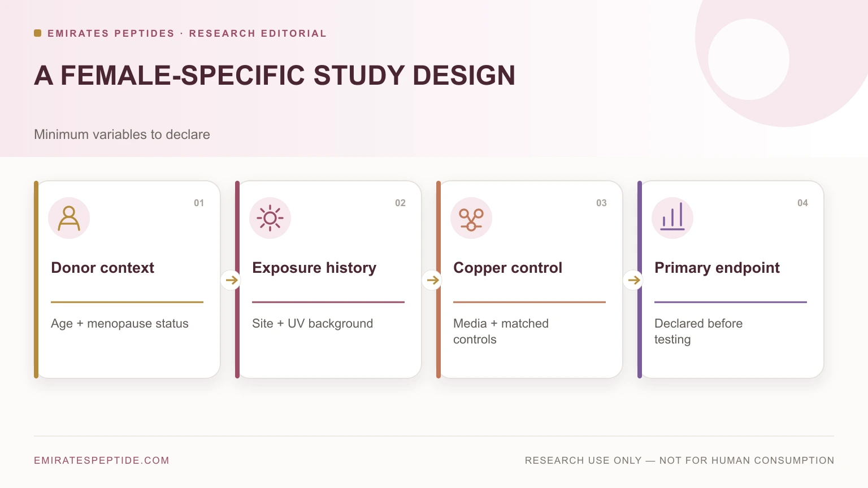Screen dimensions: 868x488
Task: Click the 'Site + UV background' text
Action: 313,324
